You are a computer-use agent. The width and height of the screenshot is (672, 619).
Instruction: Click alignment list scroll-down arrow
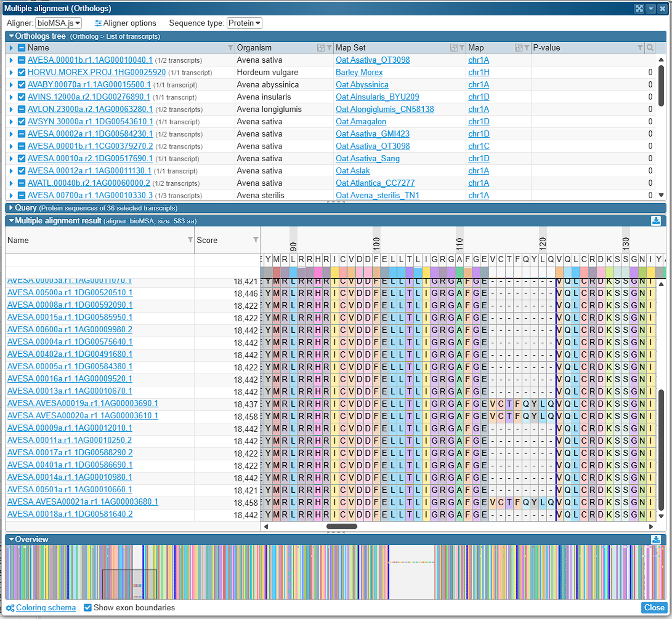click(x=661, y=516)
